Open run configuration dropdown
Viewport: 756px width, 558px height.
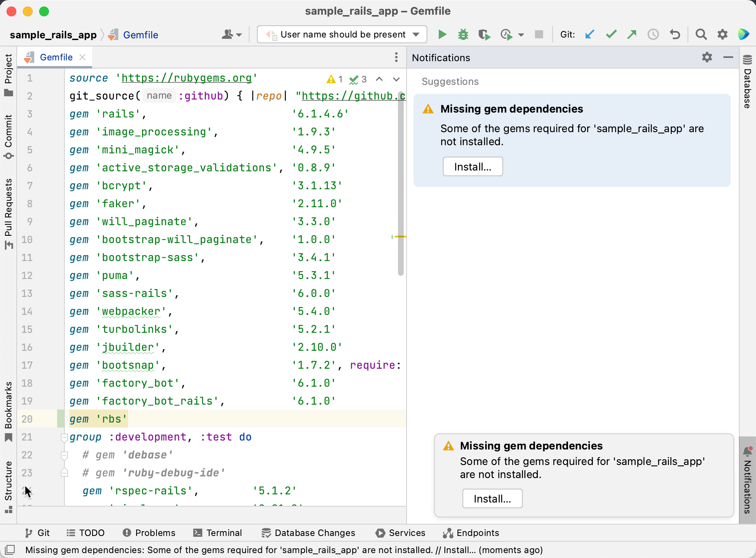pos(342,35)
